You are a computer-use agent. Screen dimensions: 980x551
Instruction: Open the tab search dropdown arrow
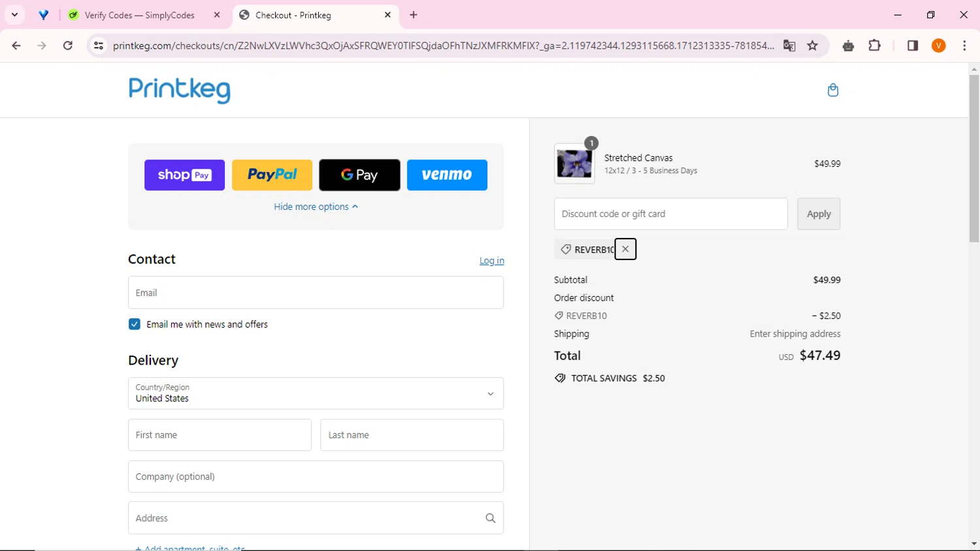click(x=14, y=14)
